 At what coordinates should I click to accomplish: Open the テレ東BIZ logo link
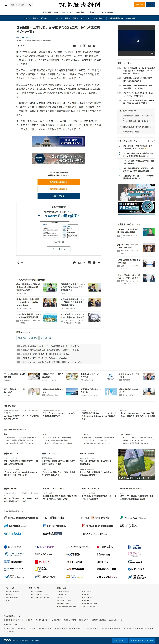42,562
